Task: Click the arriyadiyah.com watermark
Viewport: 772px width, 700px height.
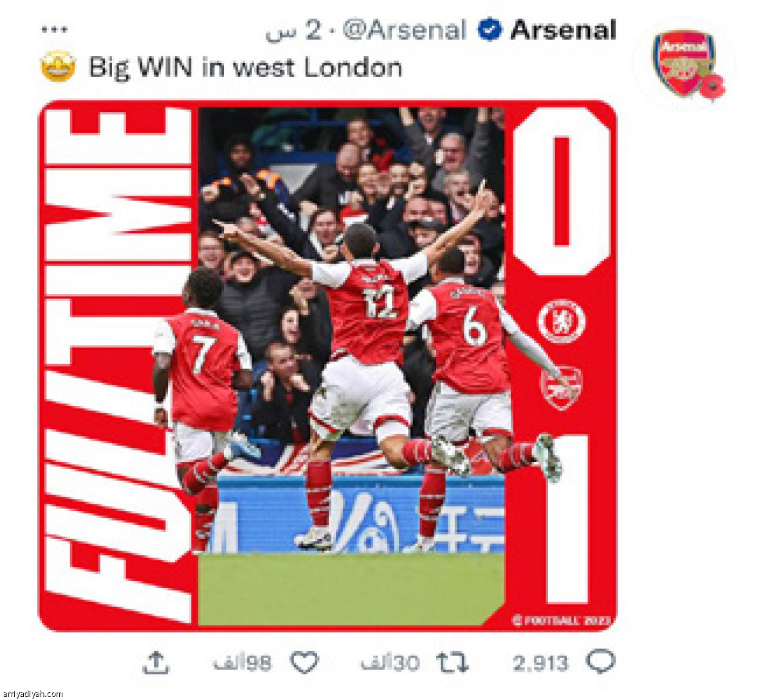Action: pos(33,694)
